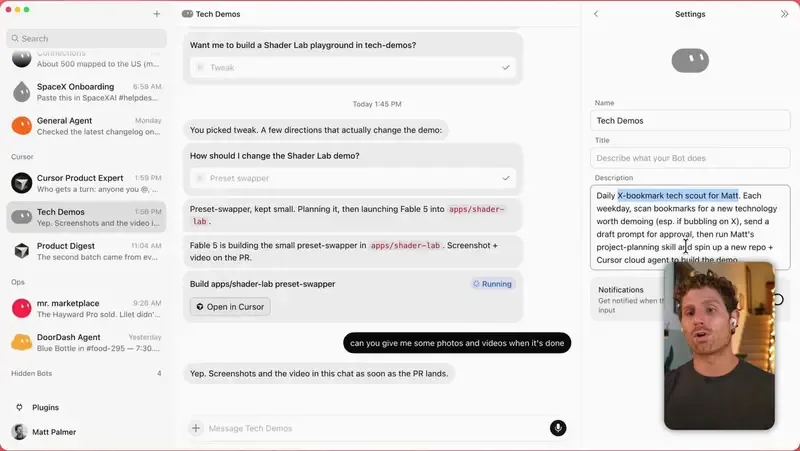Click the Cursor section header in the sidebar
The image size is (800, 451).
[x=22, y=157]
